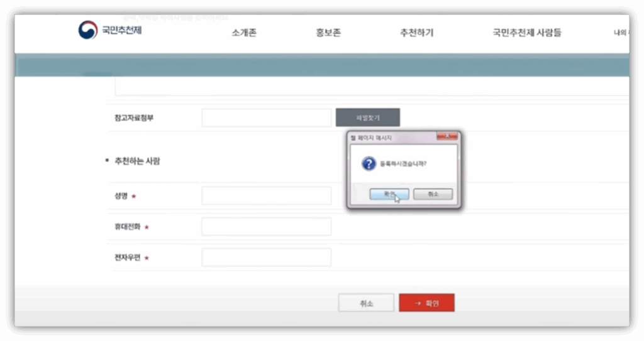
Task: Click the dialog message 등록하시겠습니까?
Action: (x=403, y=164)
